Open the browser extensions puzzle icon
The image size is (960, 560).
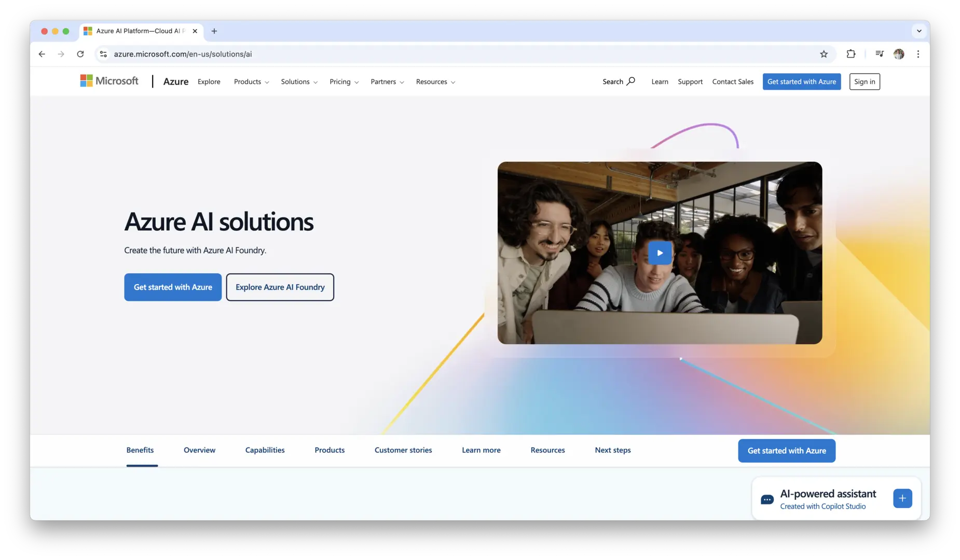pyautogui.click(x=851, y=54)
